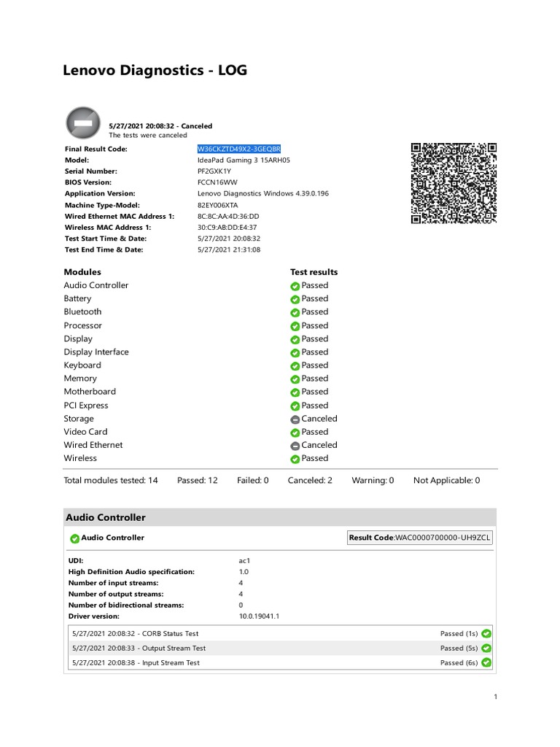The width and height of the screenshot is (560, 747).
Task: Click the Audio Controller gray section header
Action: click(280, 517)
